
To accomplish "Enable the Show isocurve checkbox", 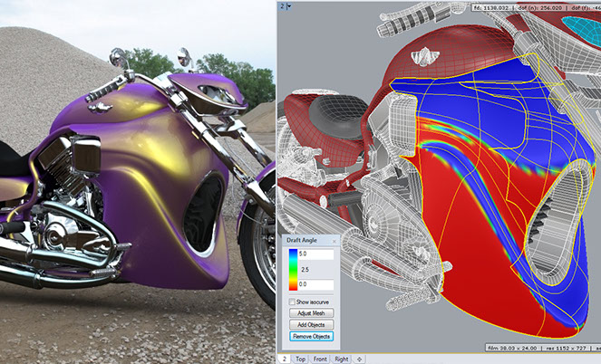I will coord(294,301).
